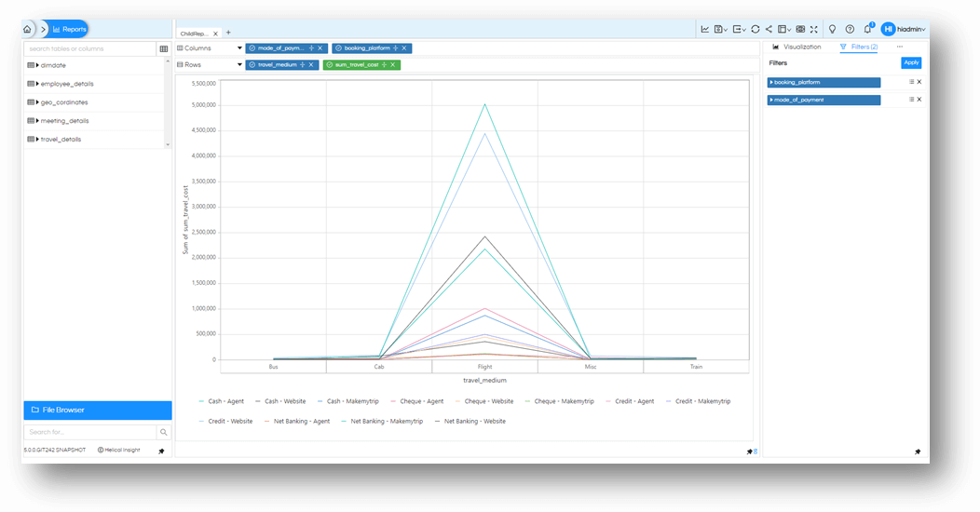980x512 pixels.
Task: Click the preview screen icon
Action: [800, 29]
